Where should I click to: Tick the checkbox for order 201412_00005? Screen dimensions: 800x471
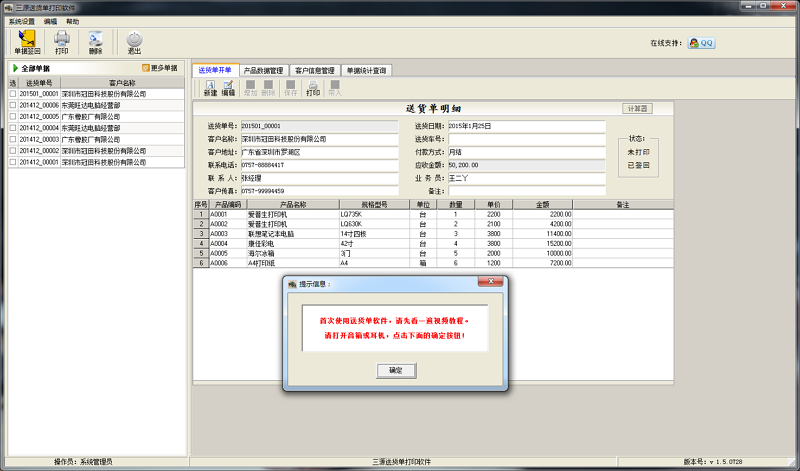[x=13, y=117]
